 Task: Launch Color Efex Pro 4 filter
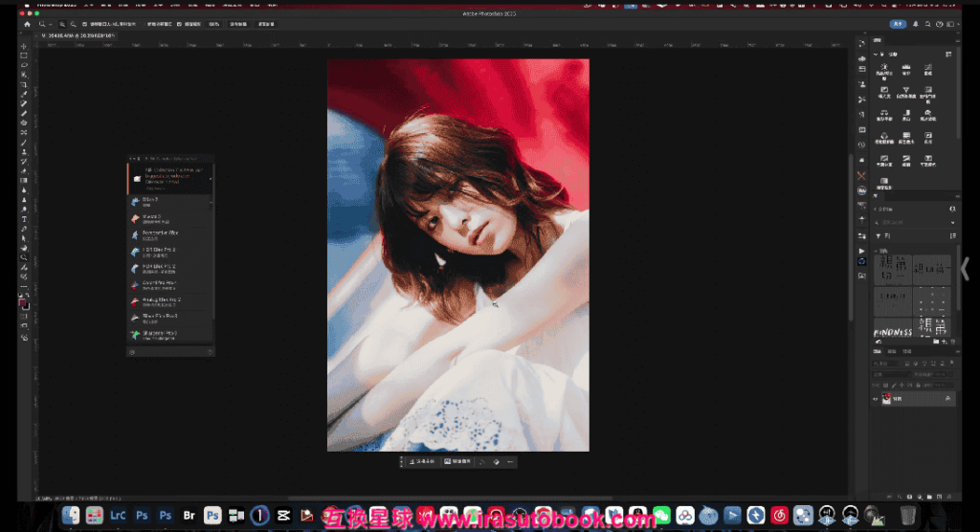pos(170,284)
